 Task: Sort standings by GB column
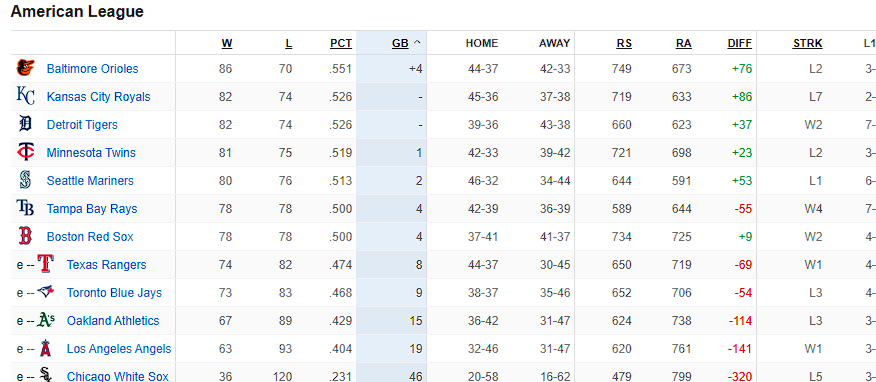coord(400,43)
